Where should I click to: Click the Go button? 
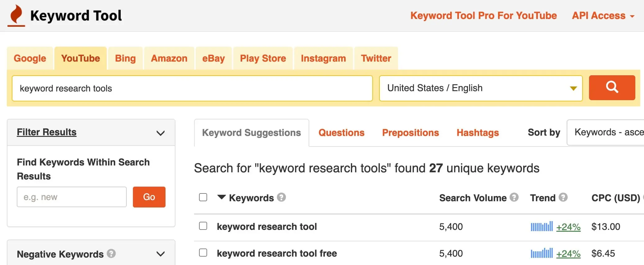(149, 197)
